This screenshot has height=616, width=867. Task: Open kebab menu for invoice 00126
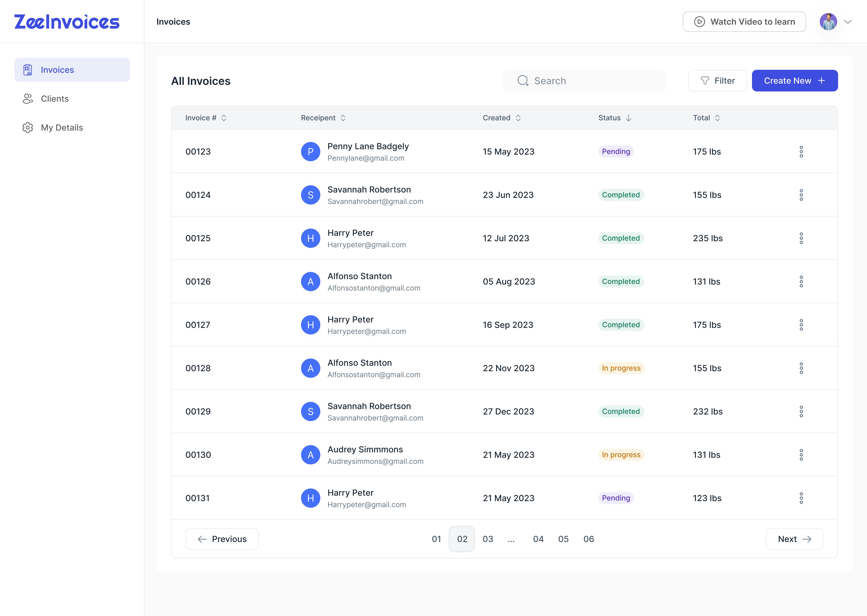click(x=801, y=282)
